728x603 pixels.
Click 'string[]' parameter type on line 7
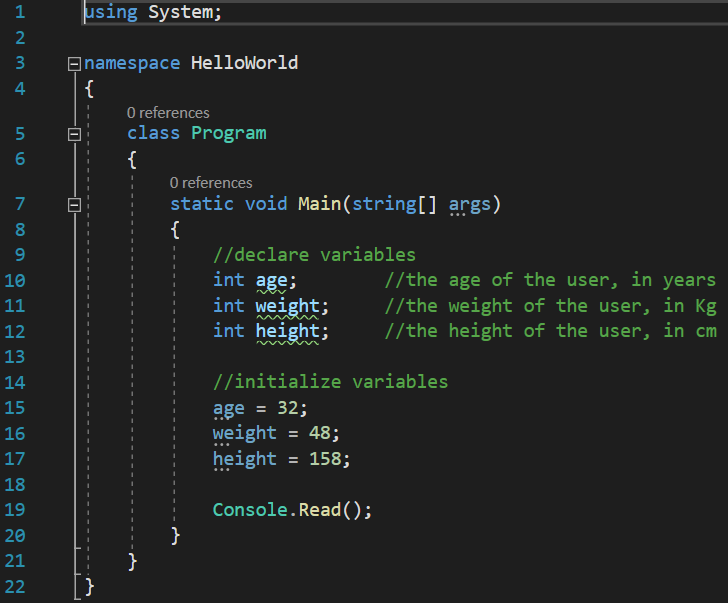(x=395, y=204)
